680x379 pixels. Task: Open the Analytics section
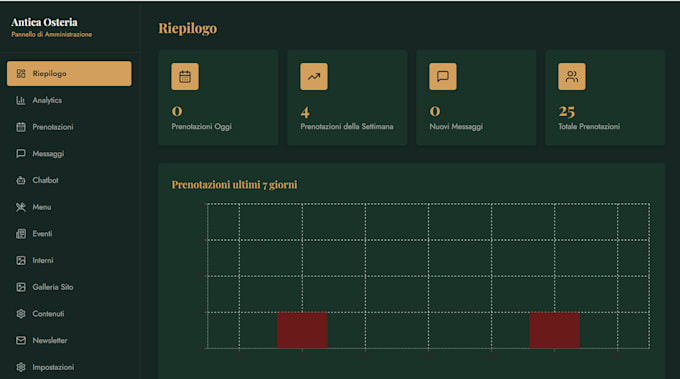(69, 100)
